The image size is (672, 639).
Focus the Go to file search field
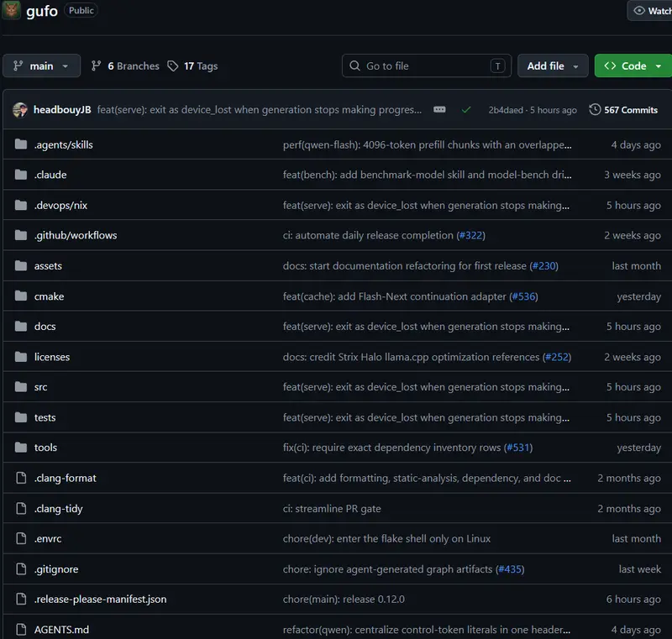[x=427, y=66]
